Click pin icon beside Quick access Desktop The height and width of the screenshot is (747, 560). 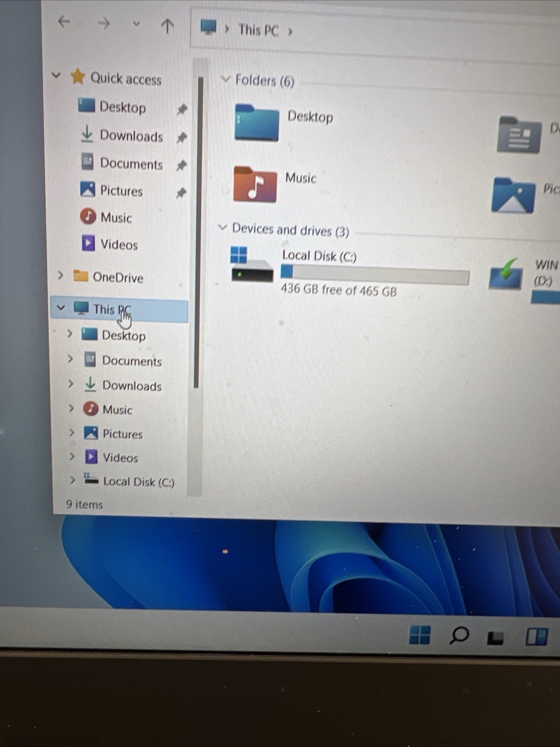[182, 110]
